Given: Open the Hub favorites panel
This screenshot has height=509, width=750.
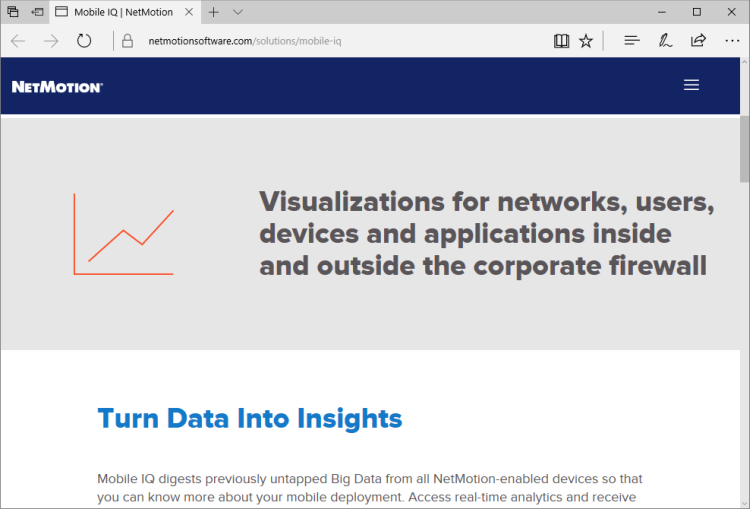Looking at the screenshot, I should pyautogui.click(x=631, y=41).
